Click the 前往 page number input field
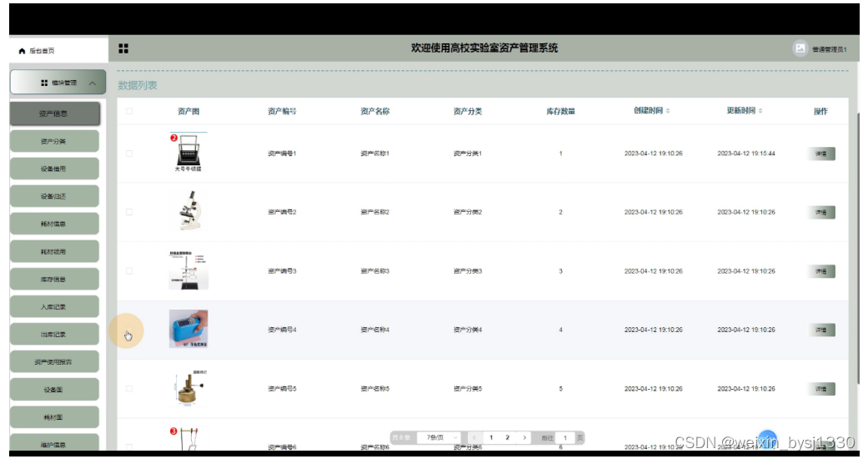Image resolution: width=868 pixels, height=459 pixels. (x=565, y=437)
